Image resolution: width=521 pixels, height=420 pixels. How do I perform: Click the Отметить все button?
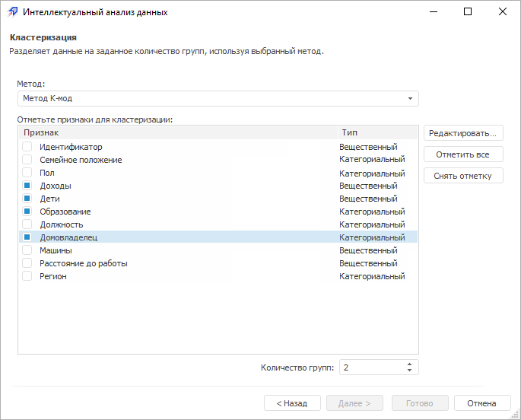pos(463,154)
